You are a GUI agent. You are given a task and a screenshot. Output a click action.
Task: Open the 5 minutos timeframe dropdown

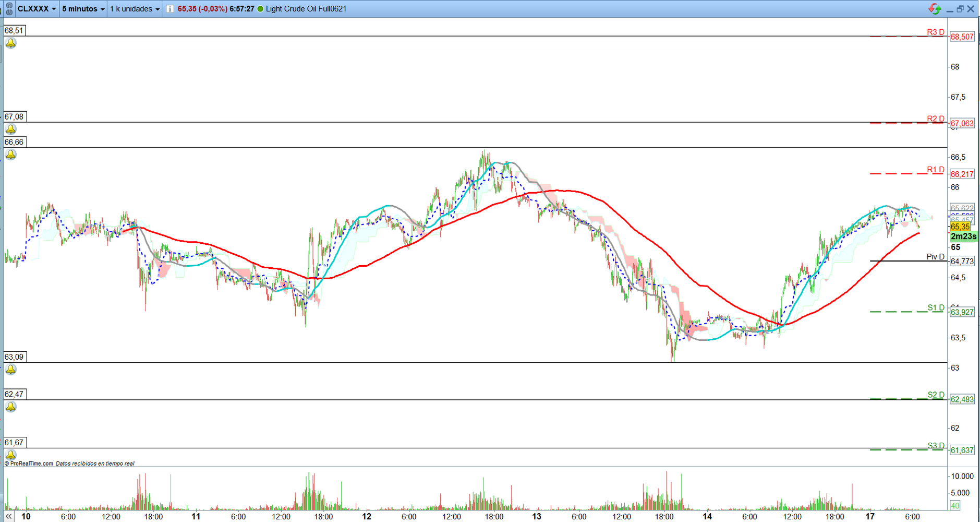83,9
